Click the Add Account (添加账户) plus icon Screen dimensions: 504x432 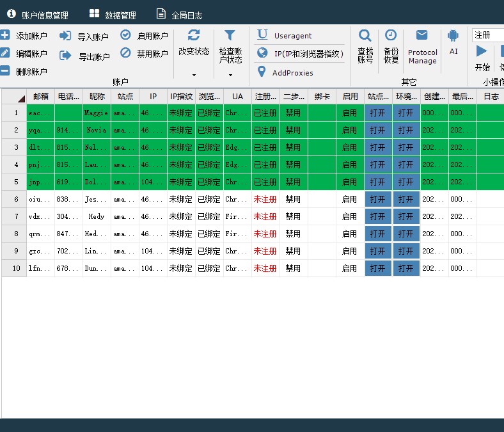click(x=4, y=35)
